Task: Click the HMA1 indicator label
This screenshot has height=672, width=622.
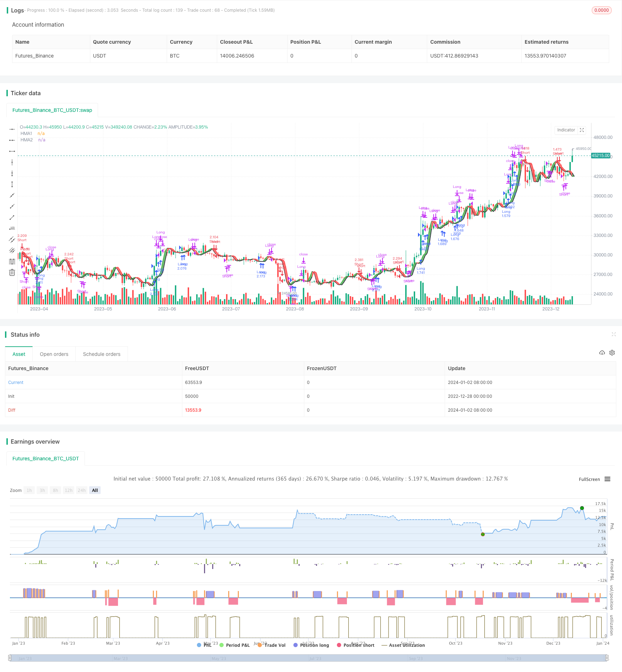Action: [26, 134]
